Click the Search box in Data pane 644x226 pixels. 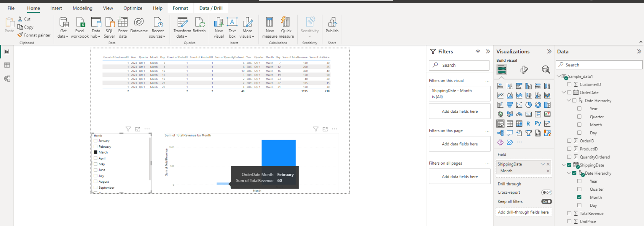coord(599,65)
